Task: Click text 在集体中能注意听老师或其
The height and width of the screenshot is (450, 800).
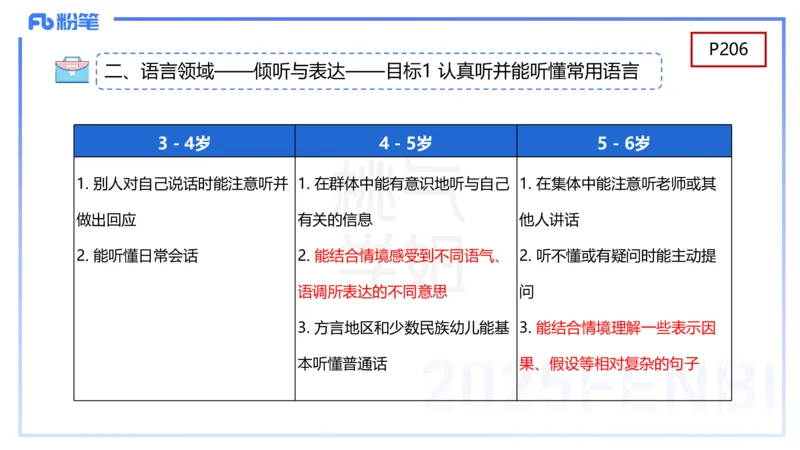Action: pos(626,184)
